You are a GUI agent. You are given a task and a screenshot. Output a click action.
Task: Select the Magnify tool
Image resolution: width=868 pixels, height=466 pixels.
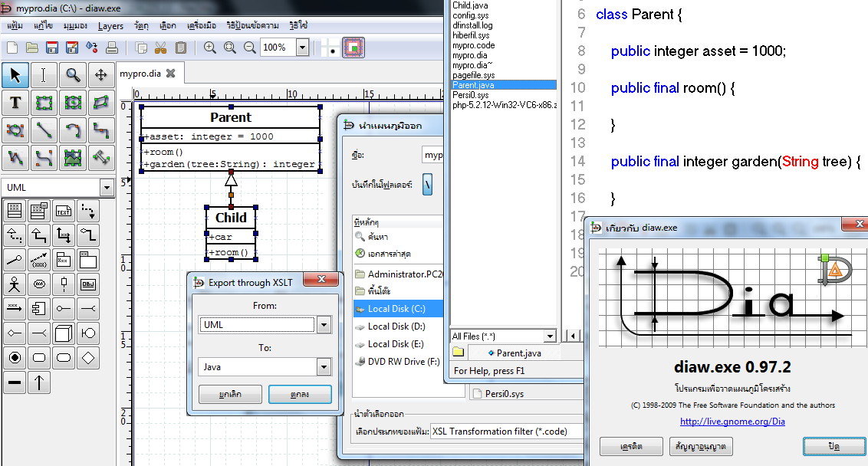73,74
